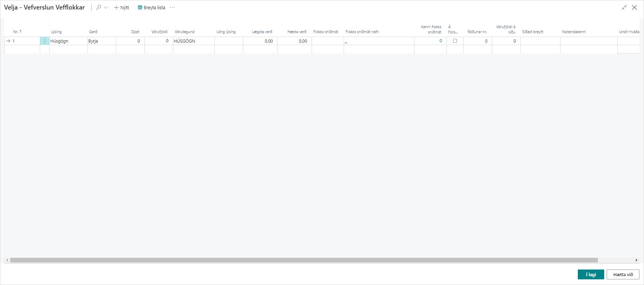644x285 pixels.
Task: Click the scrollbar right arrow
Action: point(636,260)
